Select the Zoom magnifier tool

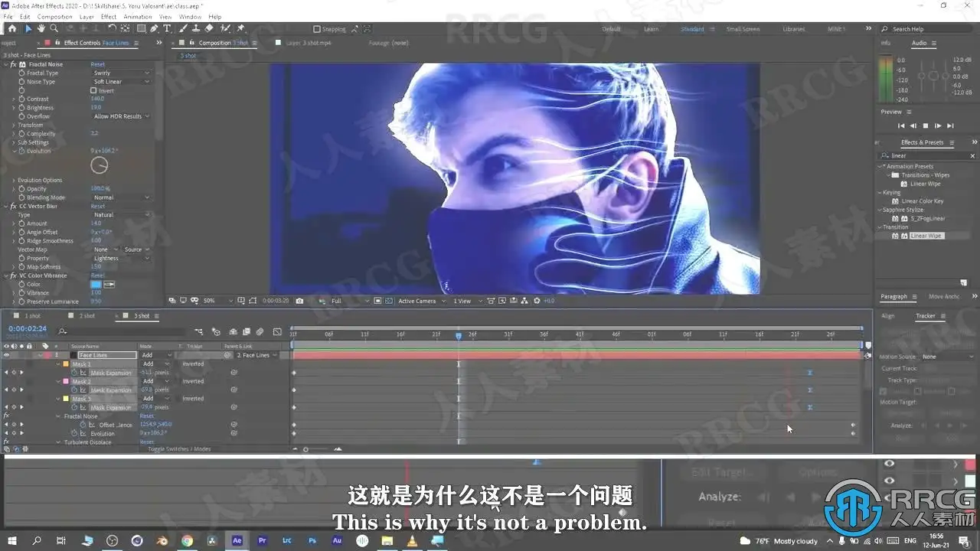tap(54, 28)
